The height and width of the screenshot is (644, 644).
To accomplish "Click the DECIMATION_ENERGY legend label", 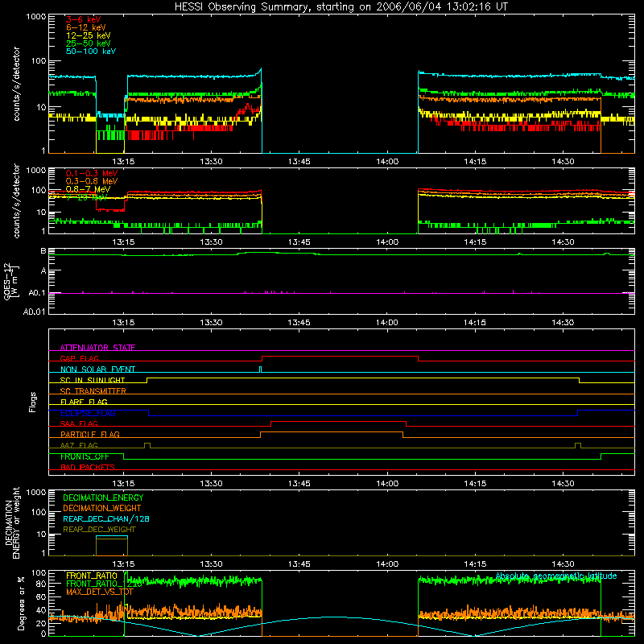I will [103, 497].
